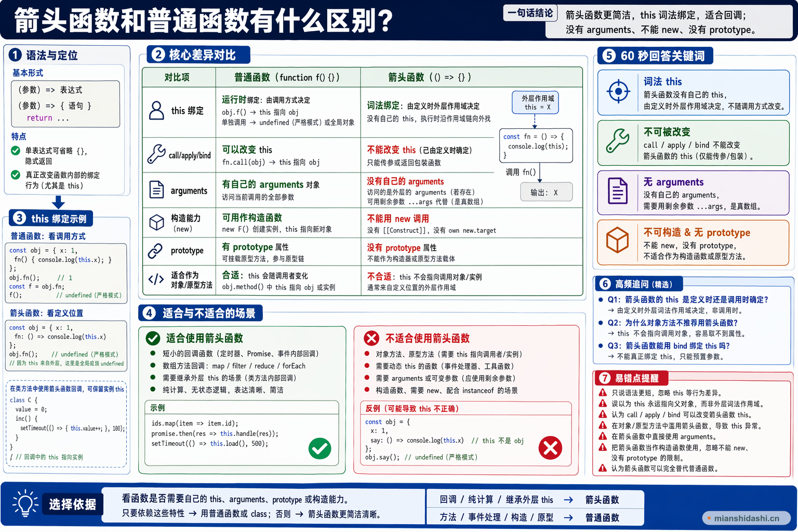Click the document icon in the arguments table row
Image resolution: width=798 pixels, height=532 pixels.
pos(156,190)
